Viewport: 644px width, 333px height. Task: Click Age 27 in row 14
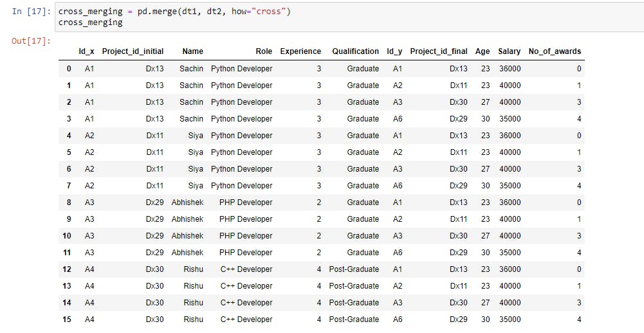486,303
